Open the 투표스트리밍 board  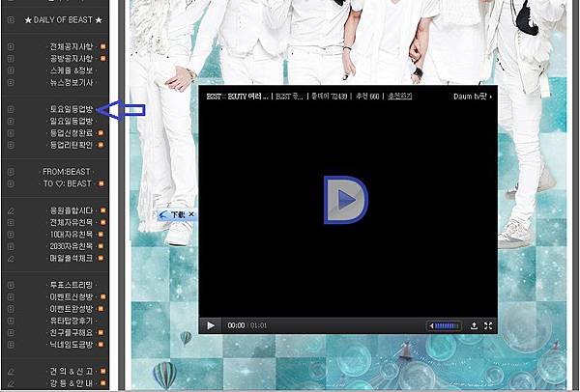pyautogui.click(x=72, y=285)
